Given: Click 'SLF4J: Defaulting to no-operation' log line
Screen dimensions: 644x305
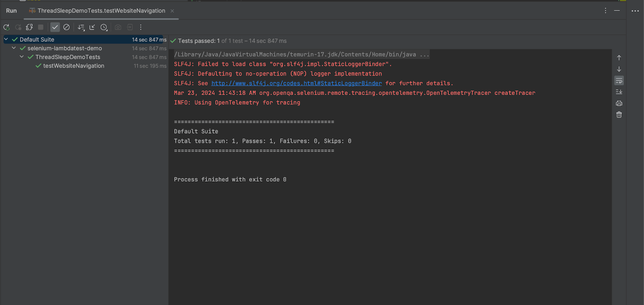Looking at the screenshot, I should pos(278,74).
